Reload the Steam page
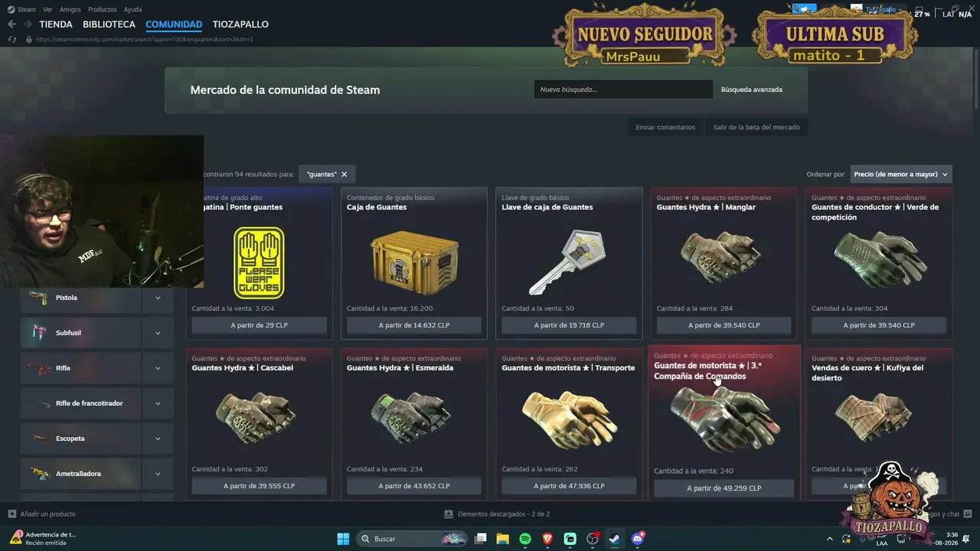 (x=11, y=39)
